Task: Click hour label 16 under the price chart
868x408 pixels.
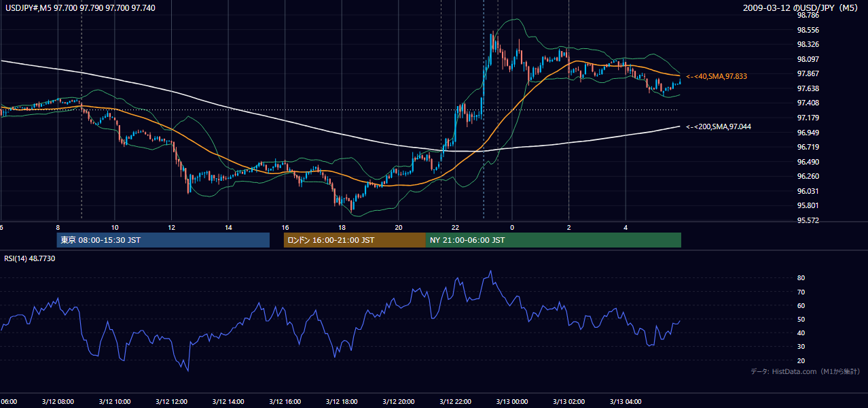Action: click(285, 227)
